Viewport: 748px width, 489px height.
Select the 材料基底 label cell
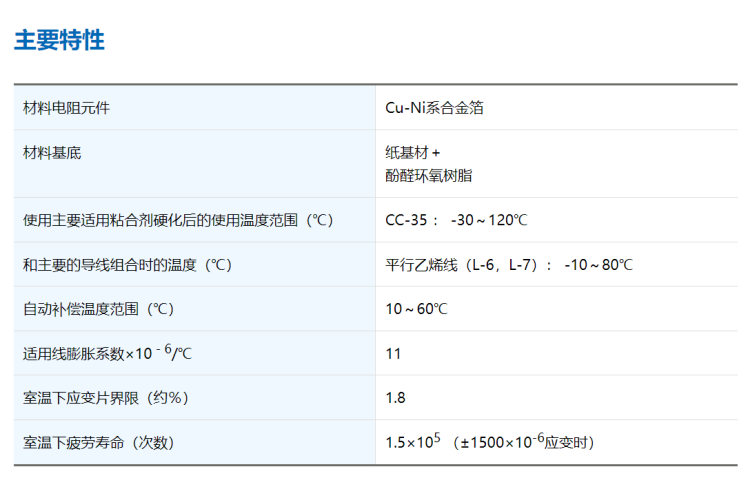coord(52,153)
